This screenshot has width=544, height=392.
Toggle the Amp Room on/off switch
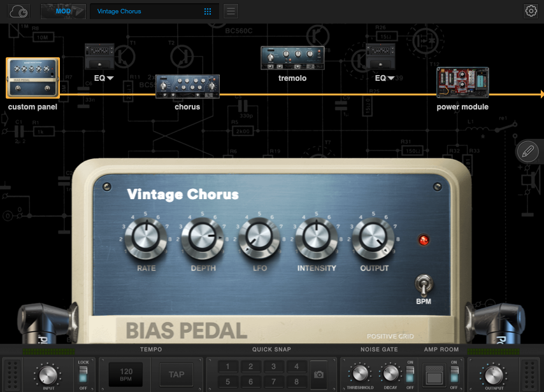coord(454,375)
